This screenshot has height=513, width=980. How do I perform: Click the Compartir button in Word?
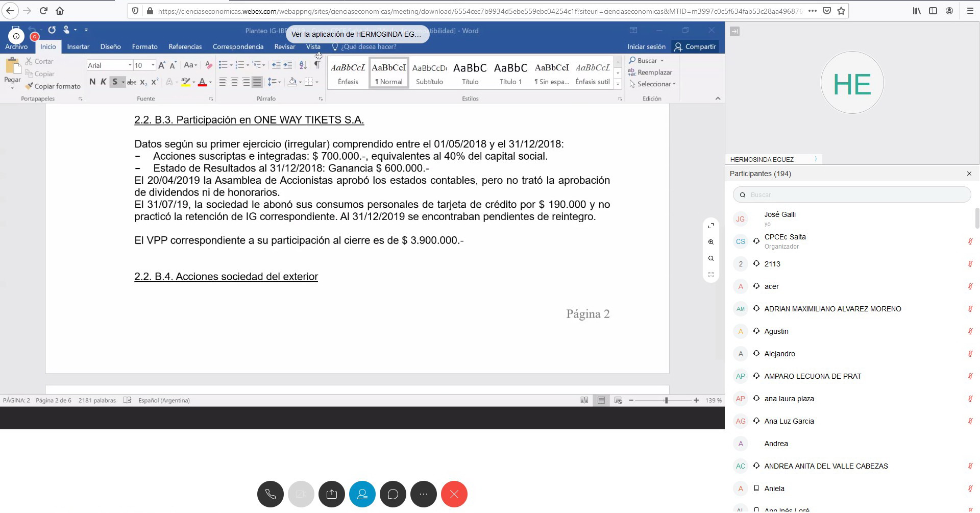(695, 46)
